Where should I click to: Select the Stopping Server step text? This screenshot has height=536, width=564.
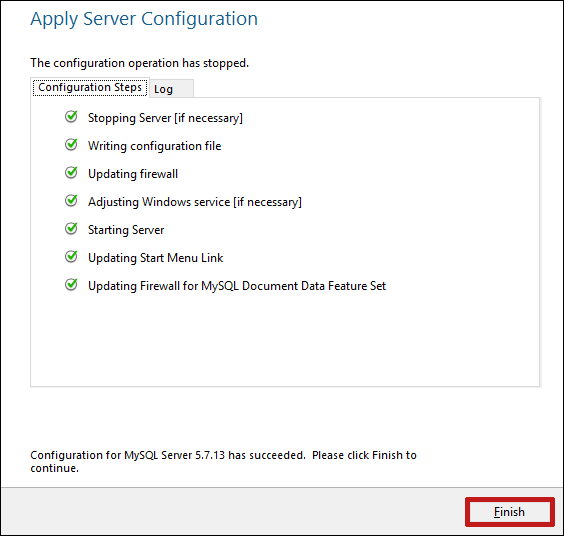(x=165, y=118)
